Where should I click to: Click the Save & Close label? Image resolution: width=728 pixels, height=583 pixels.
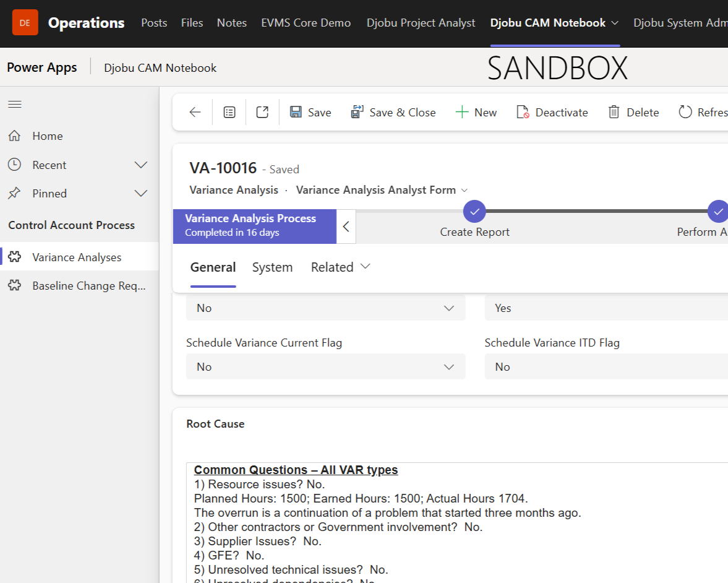point(403,113)
